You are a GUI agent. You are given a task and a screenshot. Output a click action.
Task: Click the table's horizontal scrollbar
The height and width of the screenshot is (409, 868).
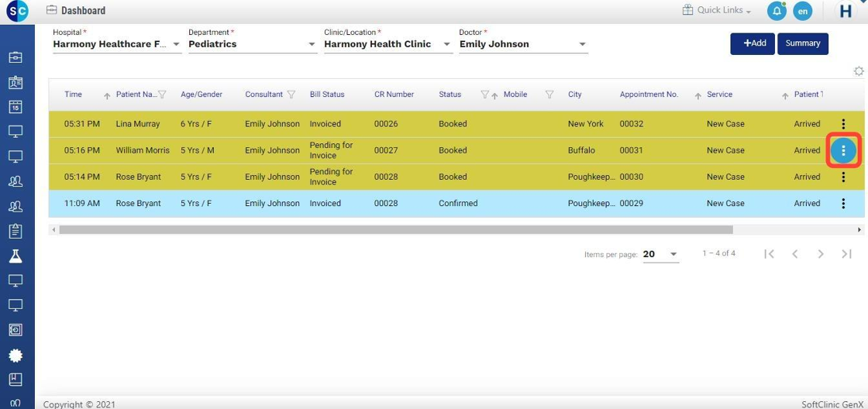(x=395, y=230)
